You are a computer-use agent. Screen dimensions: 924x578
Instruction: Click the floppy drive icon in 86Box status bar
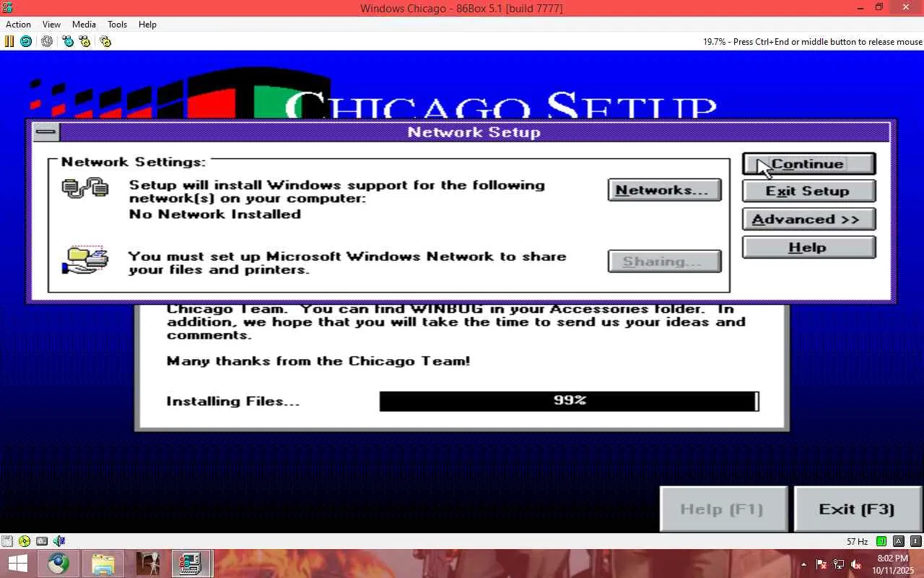coord(7,541)
